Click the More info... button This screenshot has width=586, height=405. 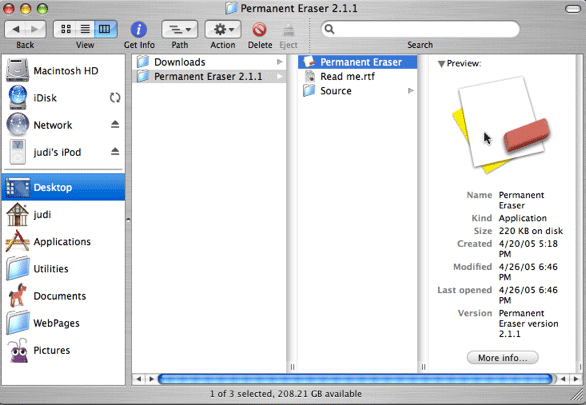tap(503, 358)
